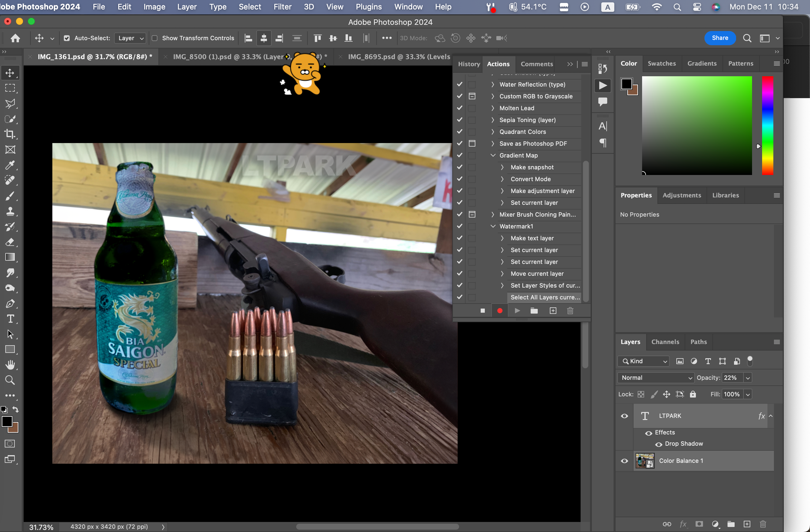Image resolution: width=810 pixels, height=532 pixels.
Task: Open the Filter menu
Action: (x=282, y=7)
